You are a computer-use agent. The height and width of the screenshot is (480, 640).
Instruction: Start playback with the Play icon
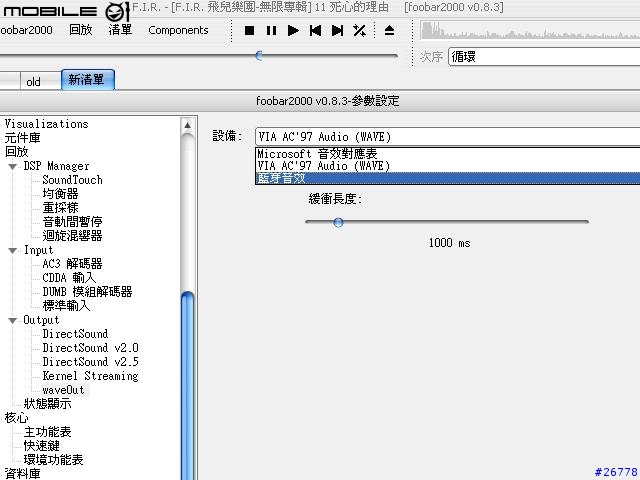click(293, 31)
